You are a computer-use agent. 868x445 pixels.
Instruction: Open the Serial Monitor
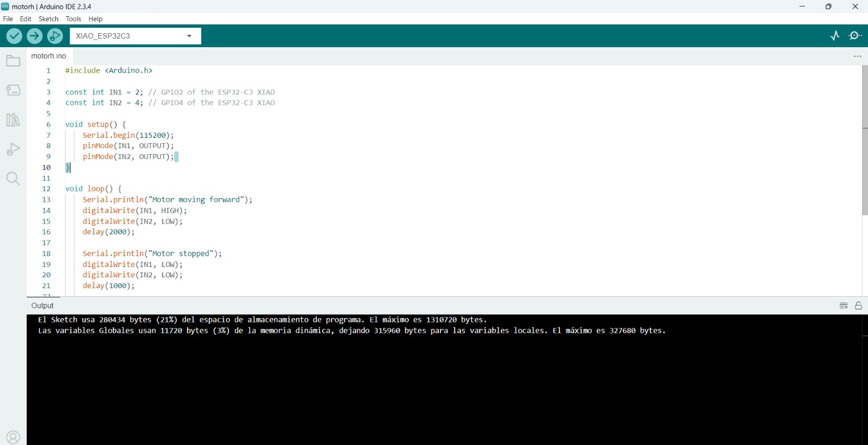point(856,36)
